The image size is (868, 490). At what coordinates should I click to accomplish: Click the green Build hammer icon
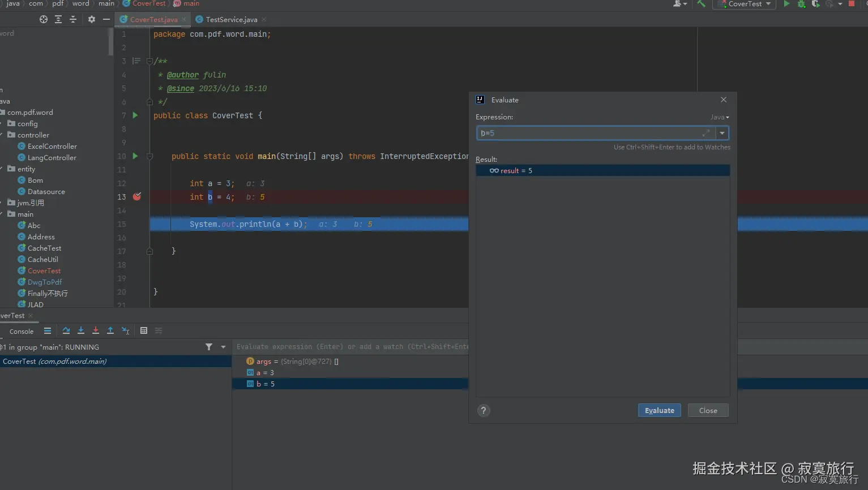702,4
